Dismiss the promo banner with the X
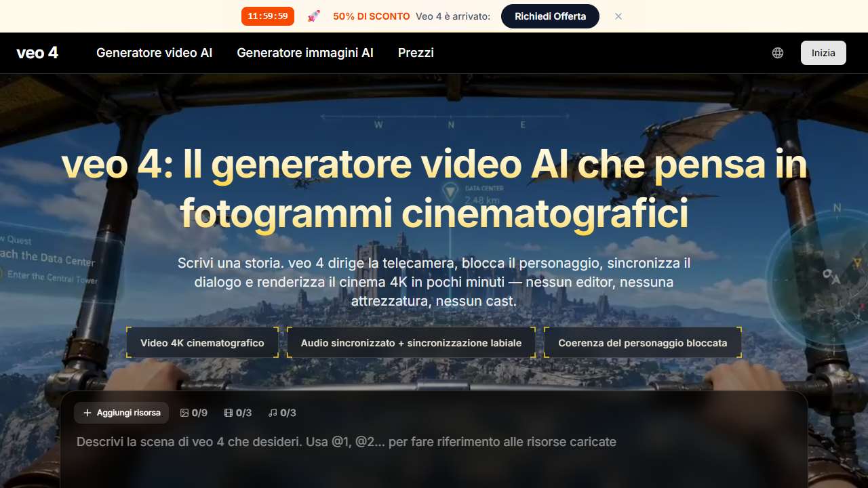868x488 pixels. coord(618,16)
